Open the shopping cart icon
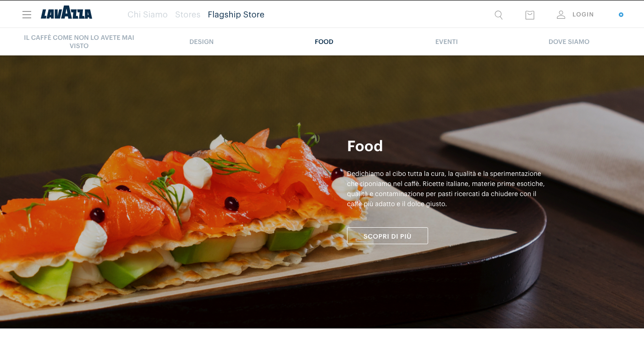 point(530,15)
